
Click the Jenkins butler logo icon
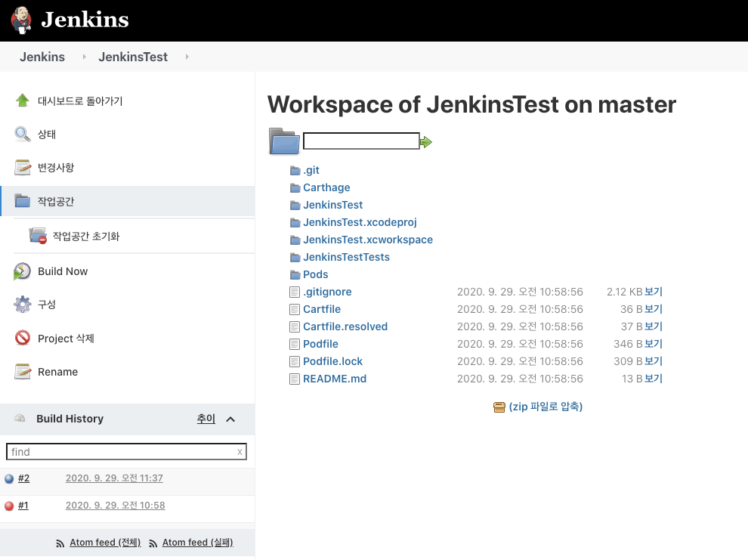21,20
